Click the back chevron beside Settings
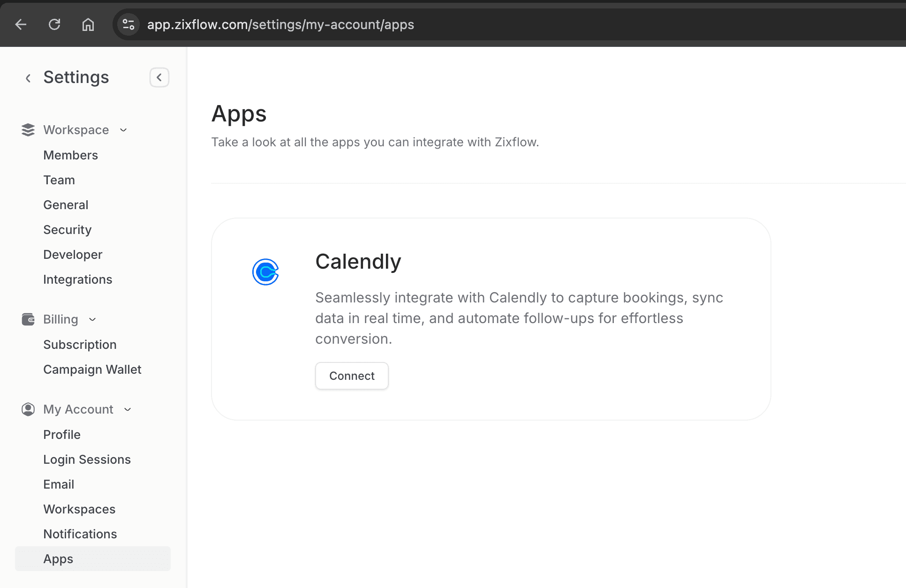The width and height of the screenshot is (906, 588). [x=28, y=78]
